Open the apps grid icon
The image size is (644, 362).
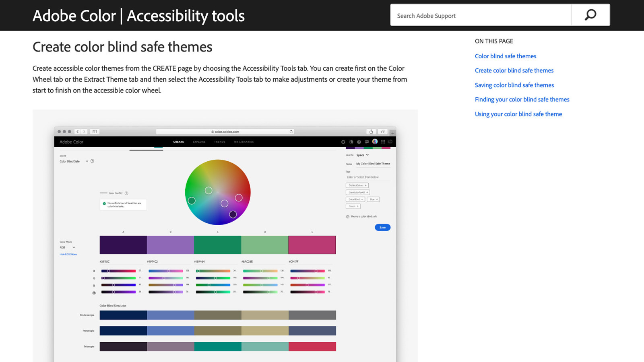pos(383,142)
